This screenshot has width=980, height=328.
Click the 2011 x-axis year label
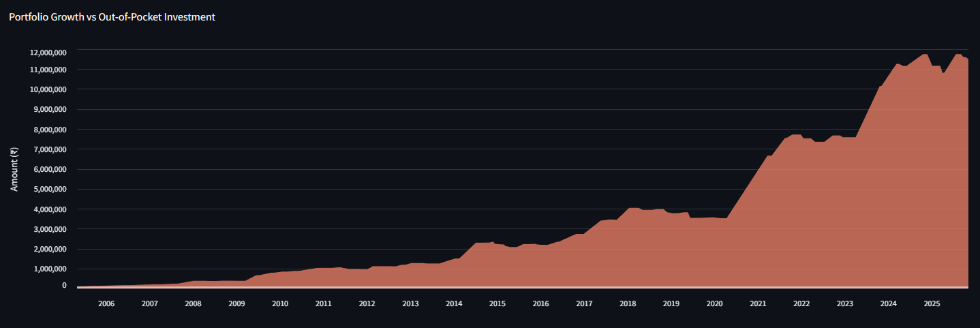323,304
